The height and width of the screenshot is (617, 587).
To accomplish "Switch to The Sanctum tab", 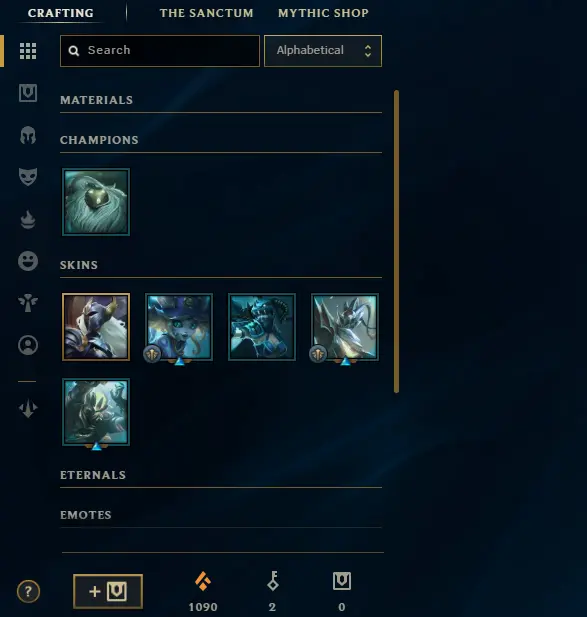I will pyautogui.click(x=207, y=13).
